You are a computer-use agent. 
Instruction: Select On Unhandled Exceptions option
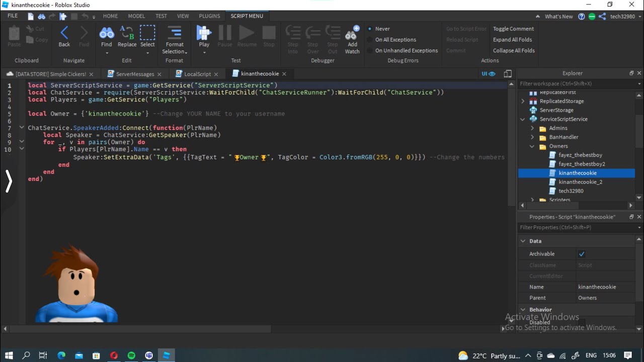pos(403,50)
